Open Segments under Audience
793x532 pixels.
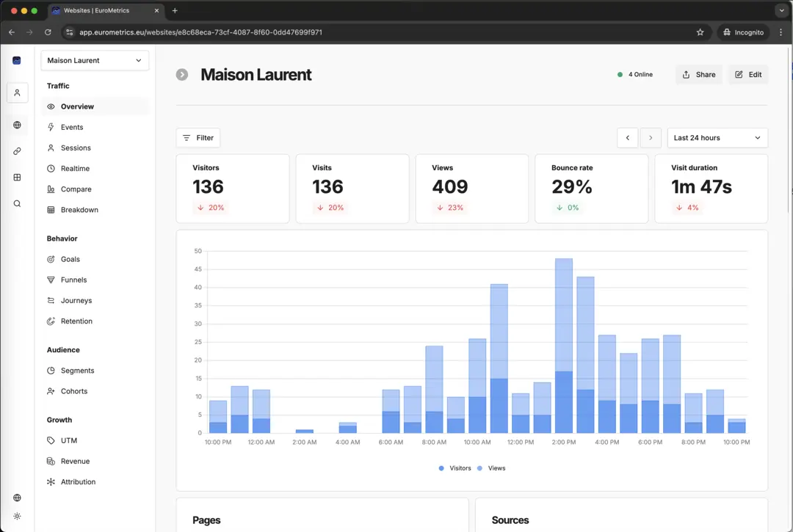(x=95, y=371)
